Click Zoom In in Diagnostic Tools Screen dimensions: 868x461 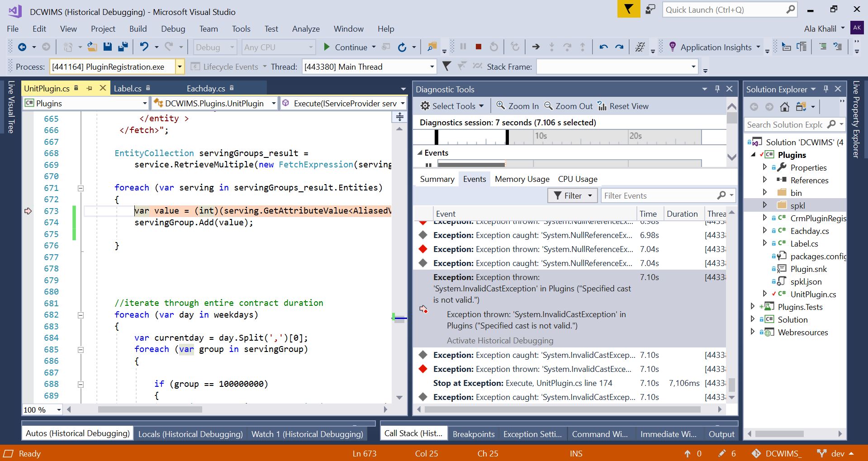(x=517, y=106)
